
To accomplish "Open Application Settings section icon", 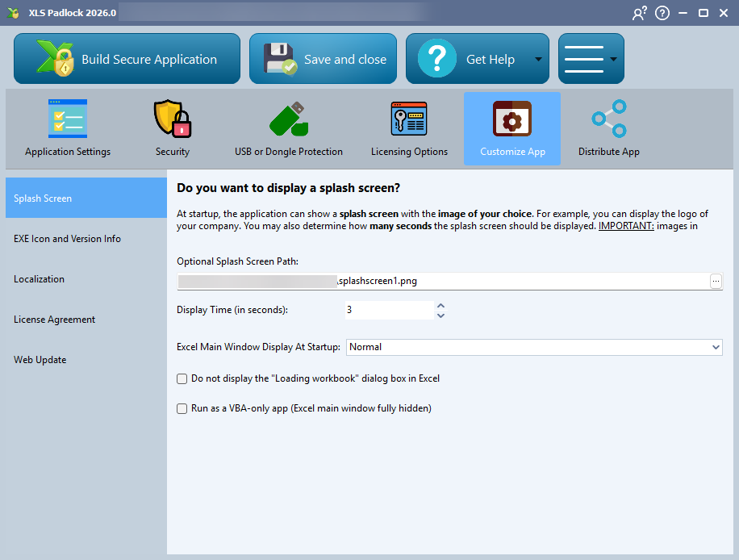I will click(68, 119).
